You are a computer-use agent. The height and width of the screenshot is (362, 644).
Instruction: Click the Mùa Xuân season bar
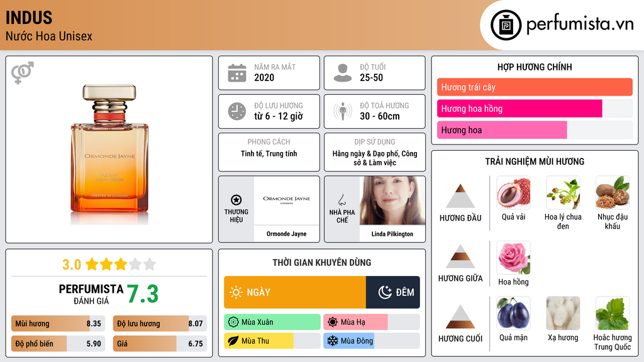point(272,322)
